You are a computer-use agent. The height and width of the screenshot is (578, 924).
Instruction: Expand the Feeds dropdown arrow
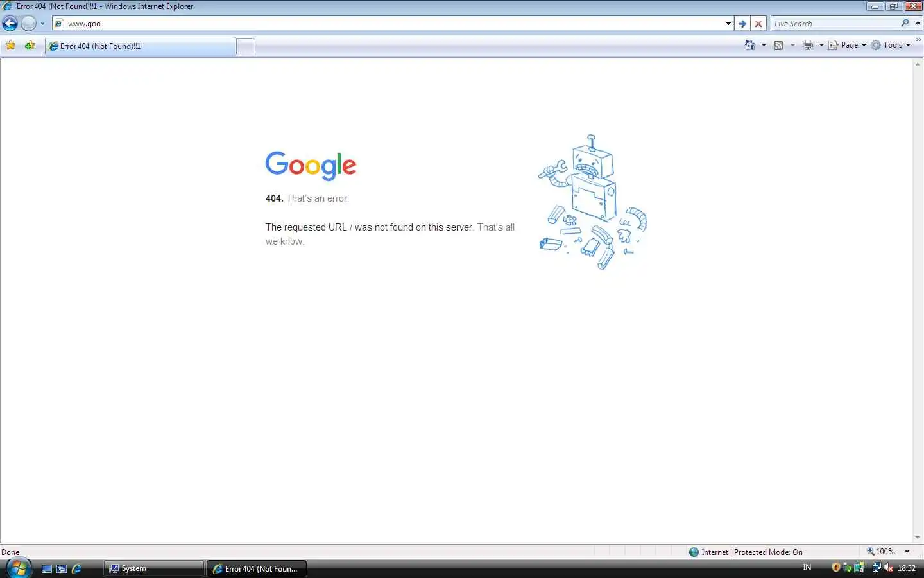(x=792, y=45)
